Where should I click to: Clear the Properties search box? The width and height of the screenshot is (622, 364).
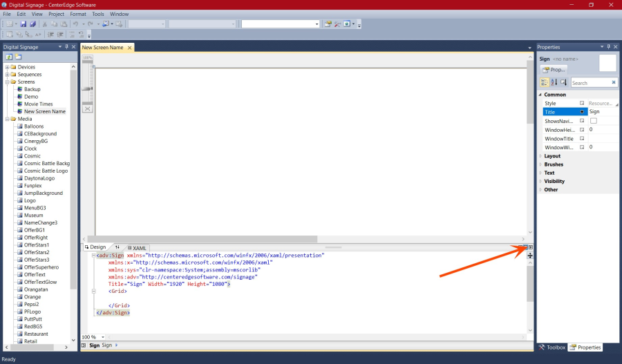click(x=613, y=83)
